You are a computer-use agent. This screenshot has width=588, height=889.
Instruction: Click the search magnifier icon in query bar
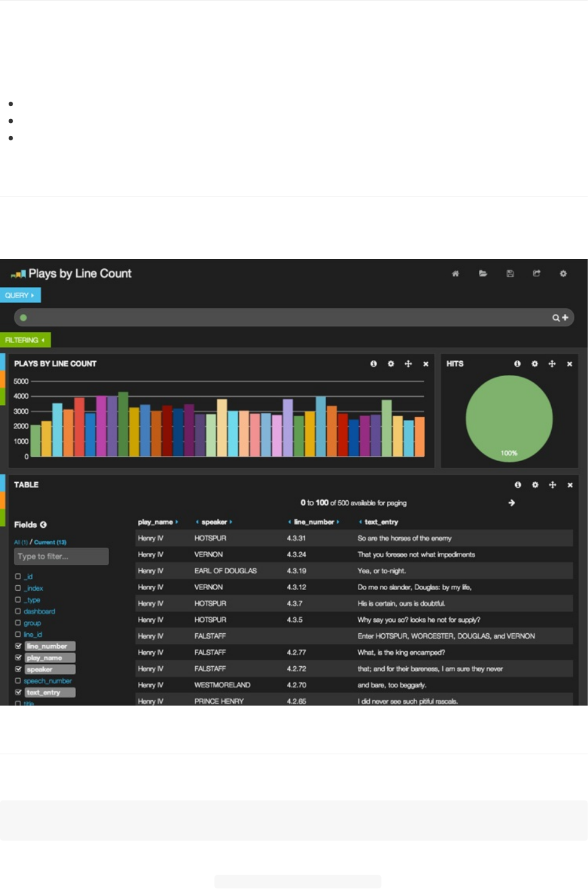556,318
